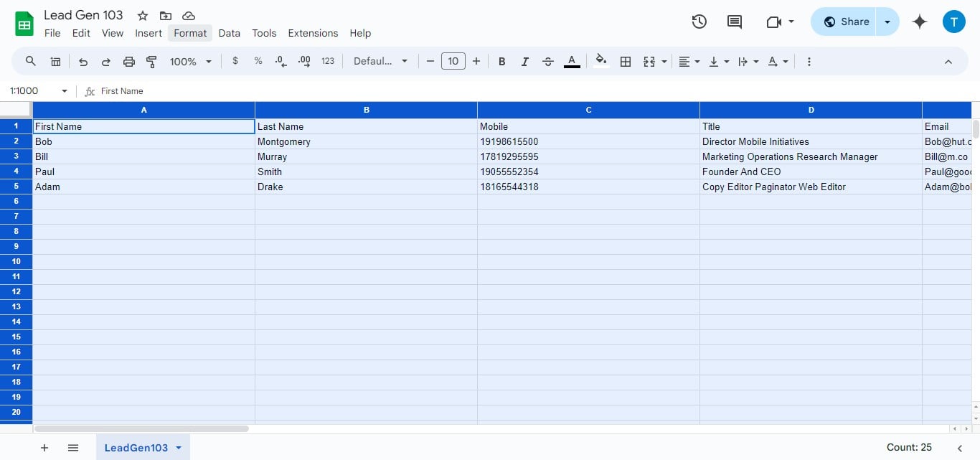
Task: Open the fill color paint bucket
Action: [x=601, y=62]
